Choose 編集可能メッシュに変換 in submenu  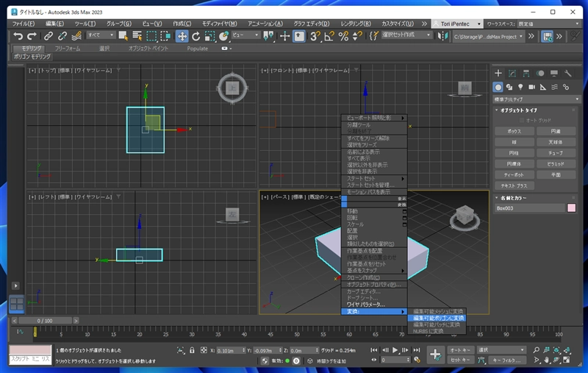coord(437,311)
